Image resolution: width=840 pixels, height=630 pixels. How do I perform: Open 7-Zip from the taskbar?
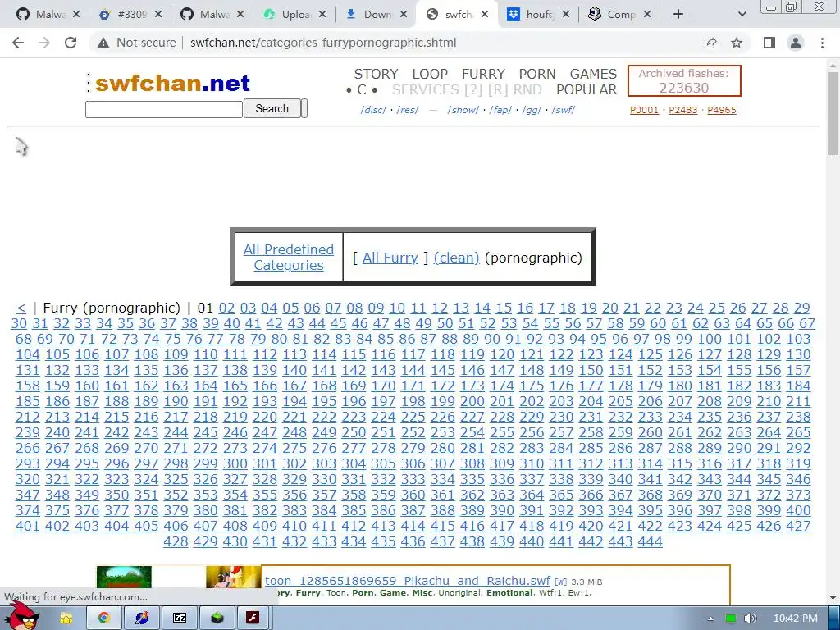pos(180,618)
